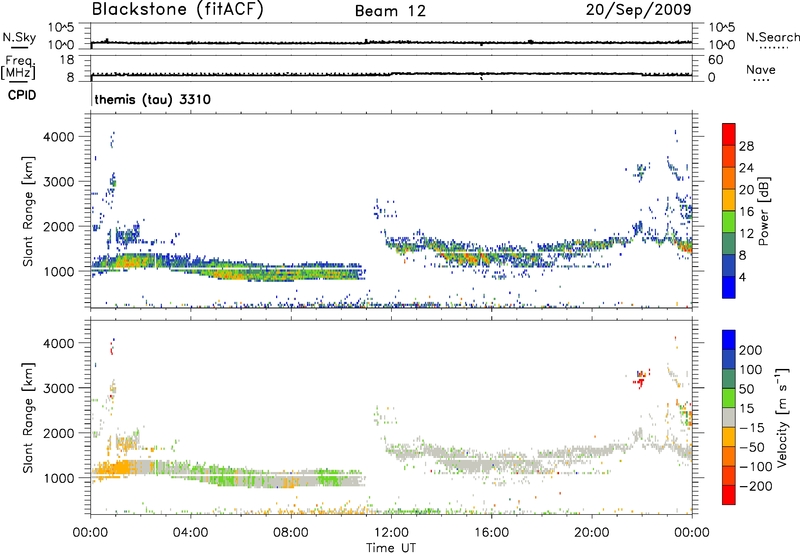The image size is (800, 554).
Task: Click the 'Power [dB]' color bar label
Action: 763,211
